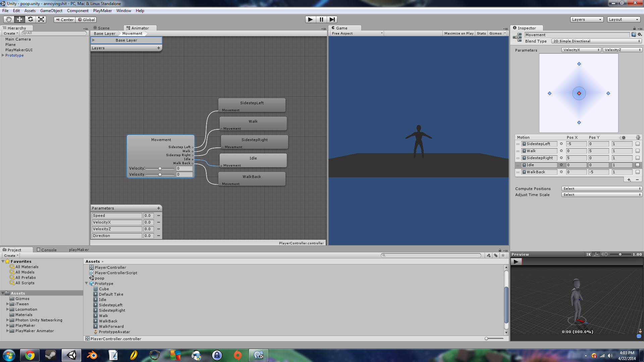Adjust the Velocity blend slider in Movement node

(x=160, y=169)
